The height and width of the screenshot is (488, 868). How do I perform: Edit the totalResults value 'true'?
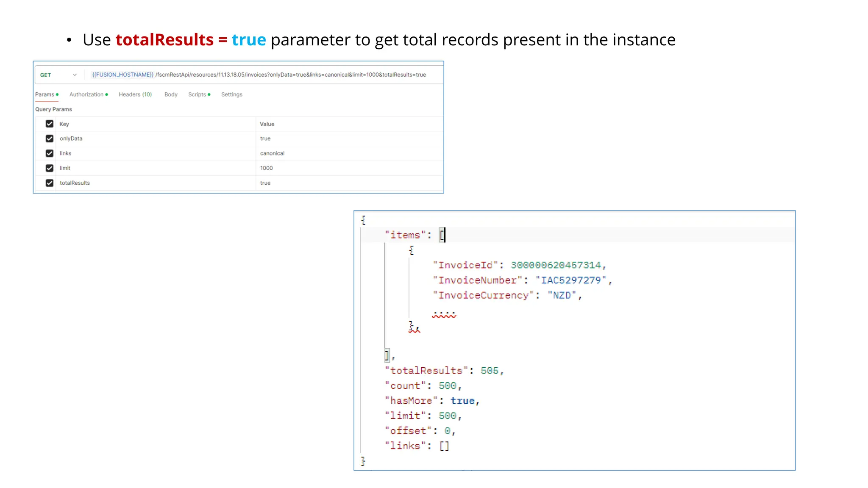point(350,183)
